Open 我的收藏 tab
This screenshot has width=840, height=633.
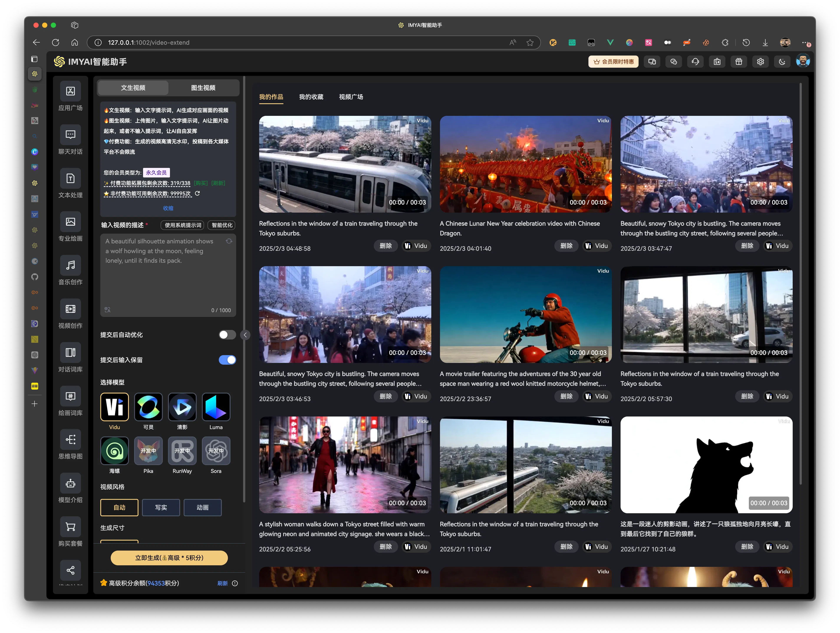(311, 97)
